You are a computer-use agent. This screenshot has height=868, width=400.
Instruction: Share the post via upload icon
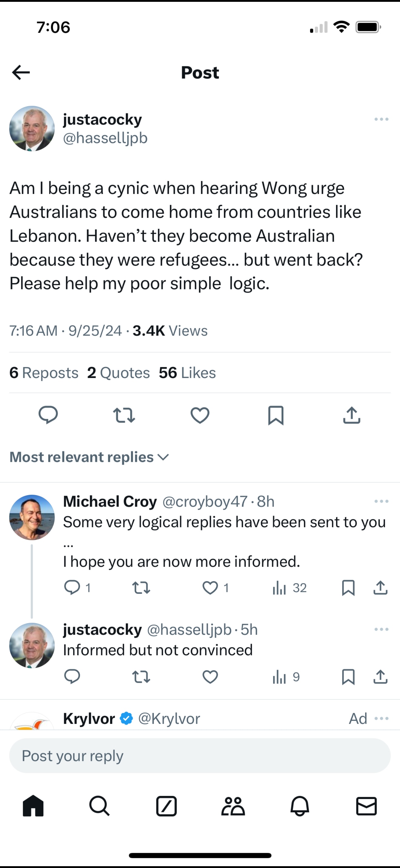point(352,416)
